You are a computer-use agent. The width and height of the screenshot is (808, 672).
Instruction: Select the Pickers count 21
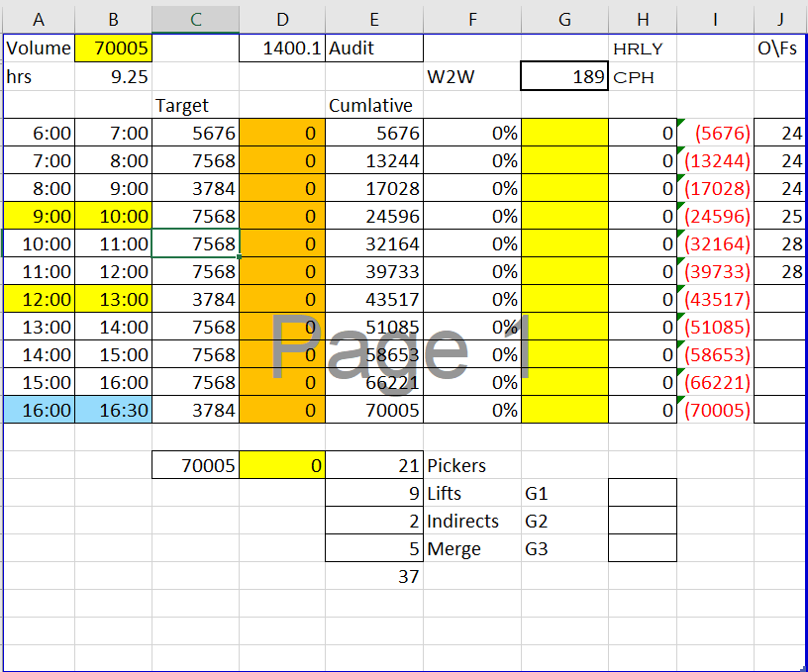374,465
